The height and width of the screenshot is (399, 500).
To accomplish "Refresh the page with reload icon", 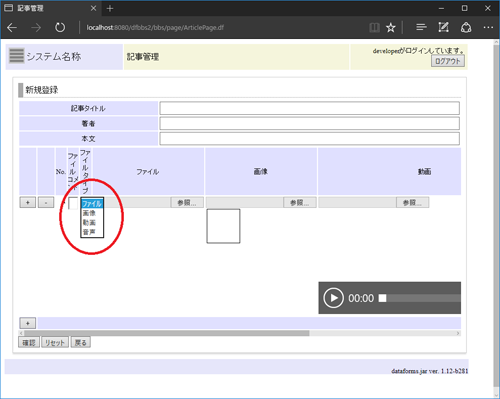I will pos(60,28).
